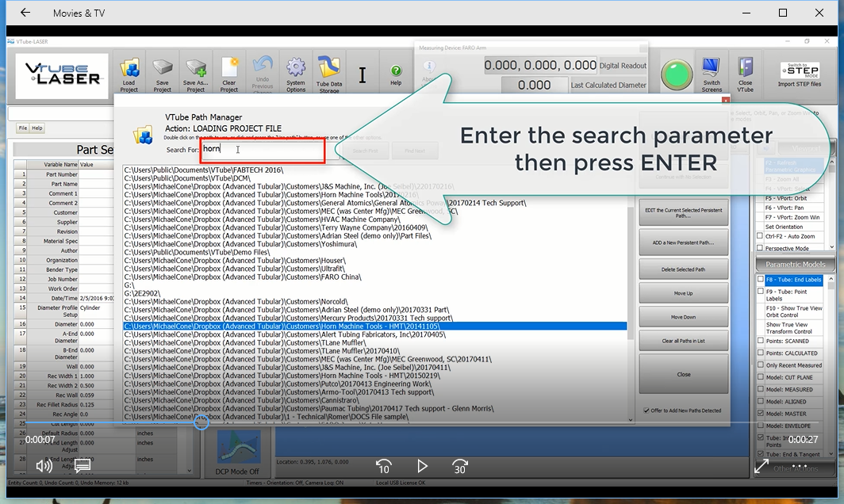Click the Switch Screens icon

(x=712, y=74)
